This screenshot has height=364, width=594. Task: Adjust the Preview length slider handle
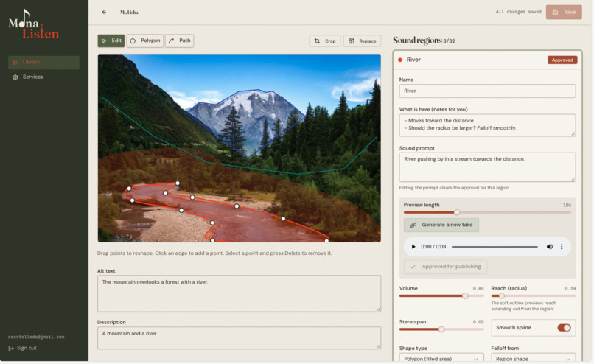457,212
